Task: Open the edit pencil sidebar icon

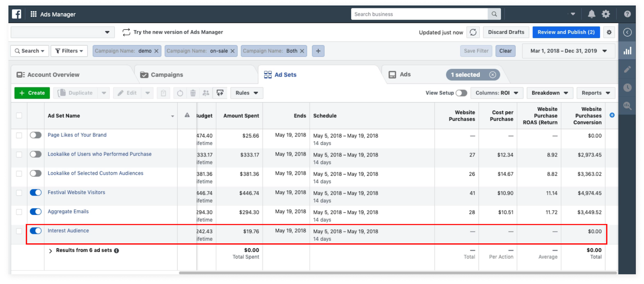Action: coord(627,69)
